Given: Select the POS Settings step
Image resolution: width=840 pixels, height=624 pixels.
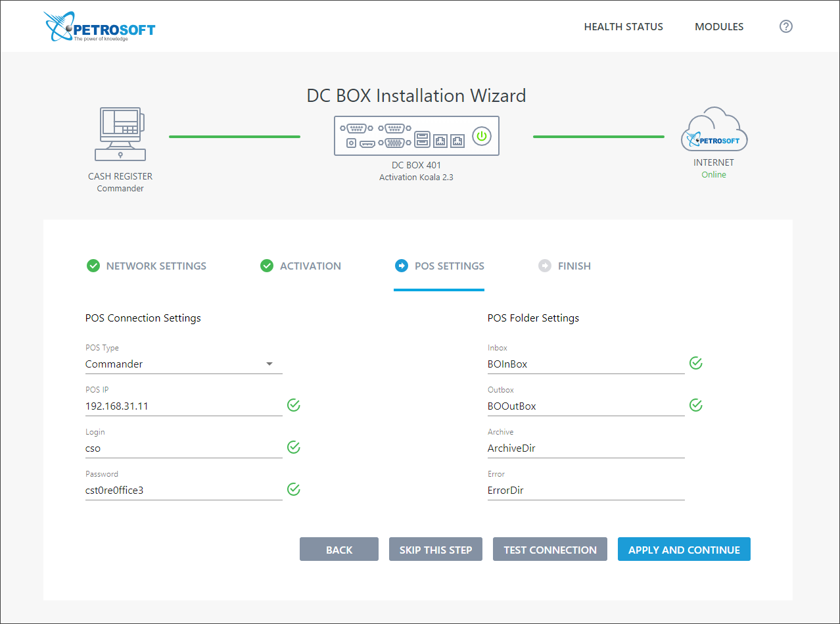Looking at the screenshot, I should click(439, 266).
